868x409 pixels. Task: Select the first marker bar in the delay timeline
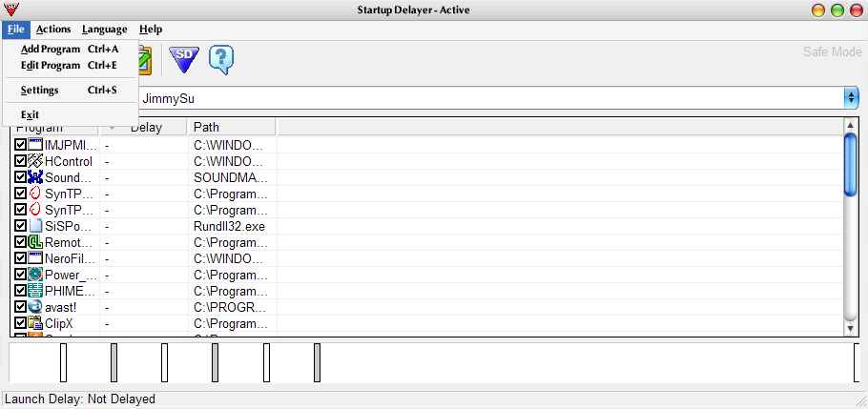pyautogui.click(x=63, y=362)
